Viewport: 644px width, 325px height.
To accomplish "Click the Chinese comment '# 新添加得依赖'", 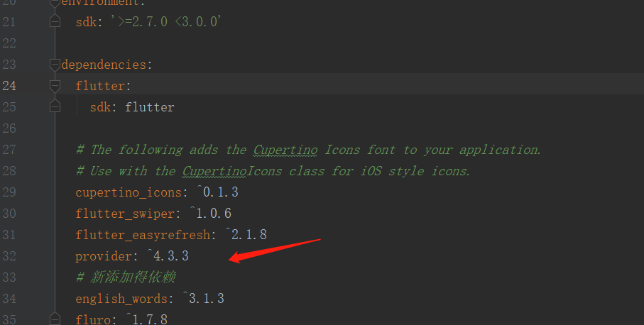I will click(126, 277).
